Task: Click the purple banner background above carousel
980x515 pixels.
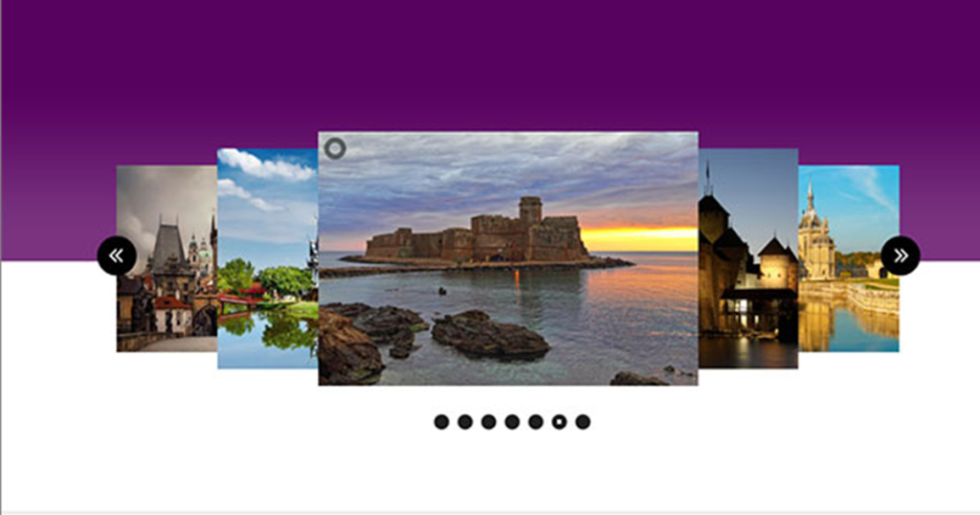Action: (490, 62)
